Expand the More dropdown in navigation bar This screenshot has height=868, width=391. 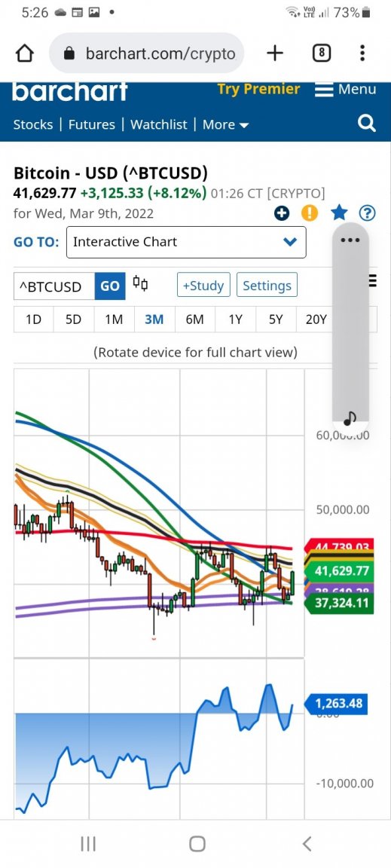pyautogui.click(x=225, y=124)
